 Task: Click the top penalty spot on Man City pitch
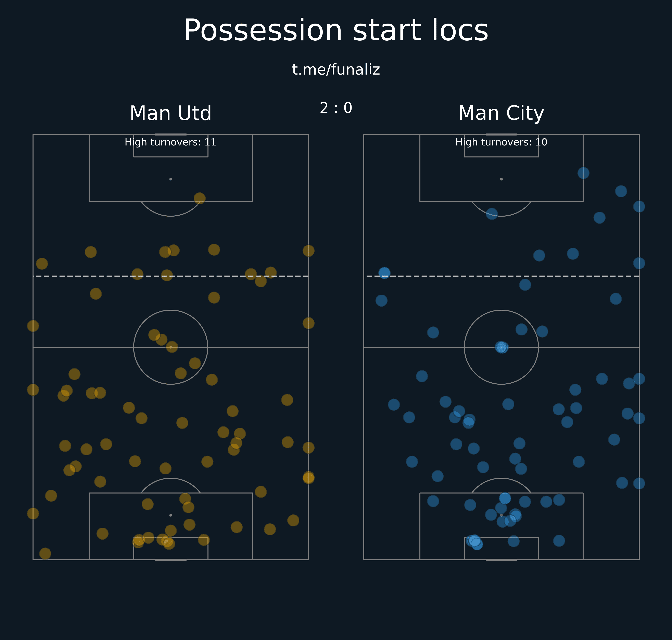tap(501, 179)
